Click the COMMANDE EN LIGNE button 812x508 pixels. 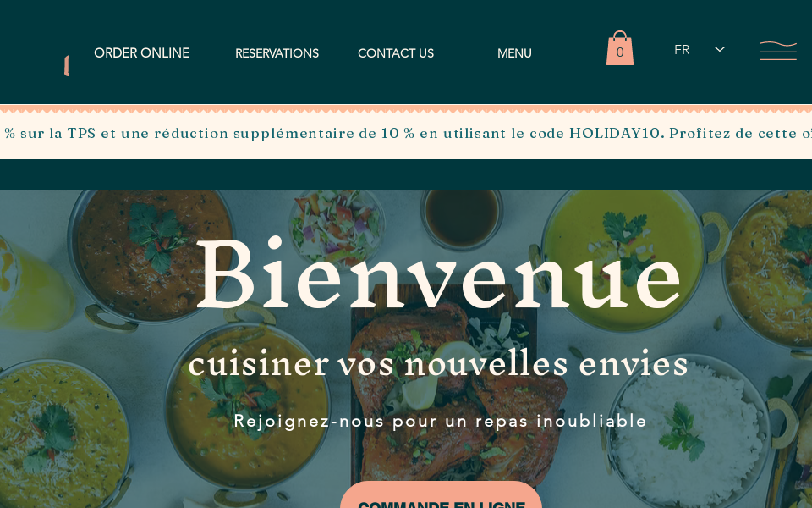(442, 495)
